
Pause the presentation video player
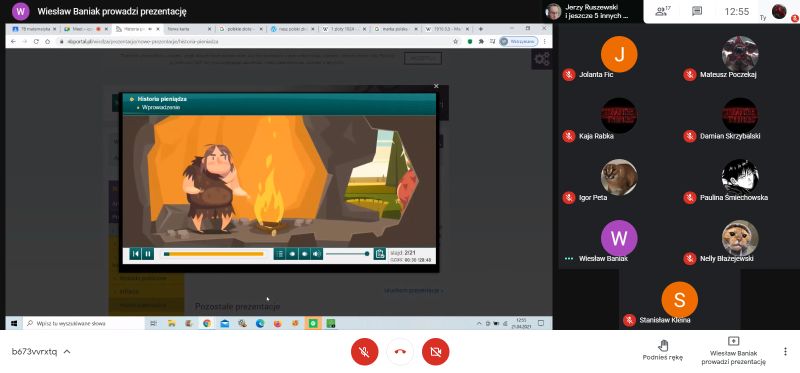click(148, 254)
